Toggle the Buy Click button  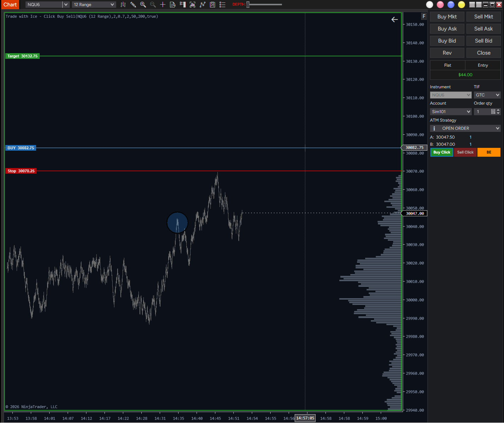(442, 152)
